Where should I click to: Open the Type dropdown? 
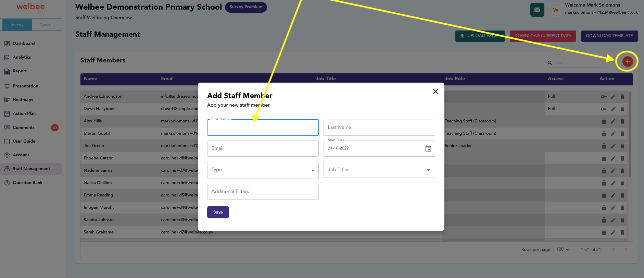263,170
